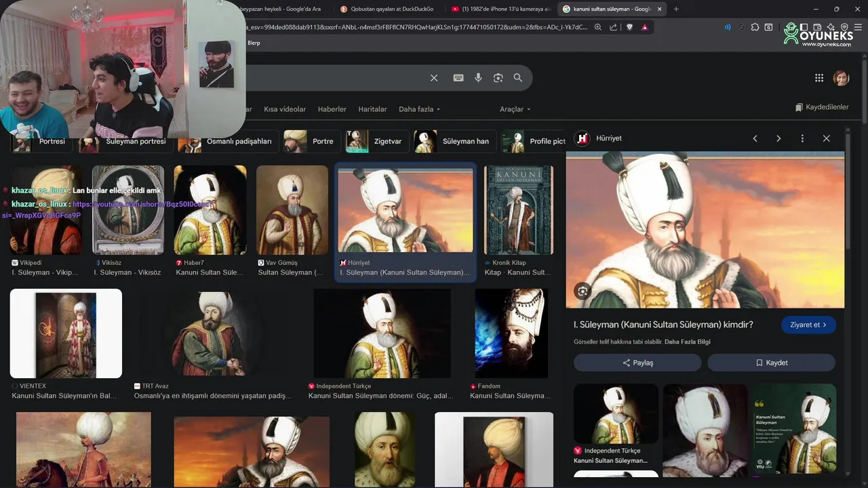
Task: Open the on-screen keyboard input tool
Action: click(x=458, y=78)
